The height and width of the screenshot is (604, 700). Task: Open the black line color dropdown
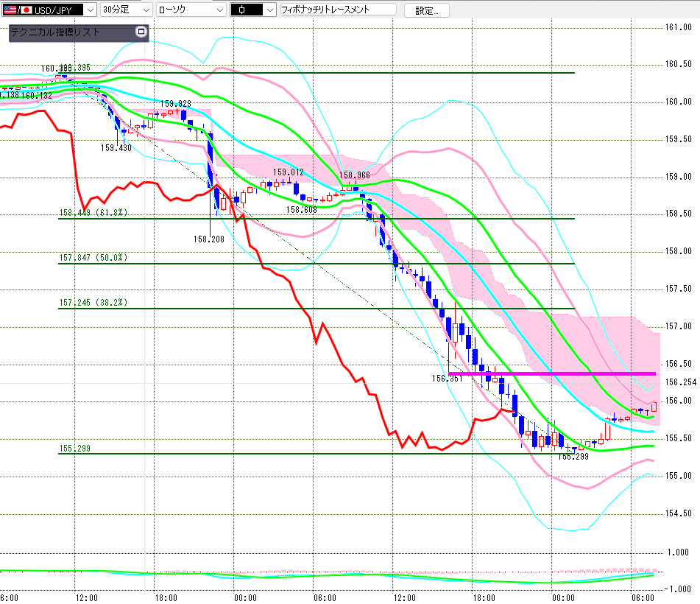point(253,10)
